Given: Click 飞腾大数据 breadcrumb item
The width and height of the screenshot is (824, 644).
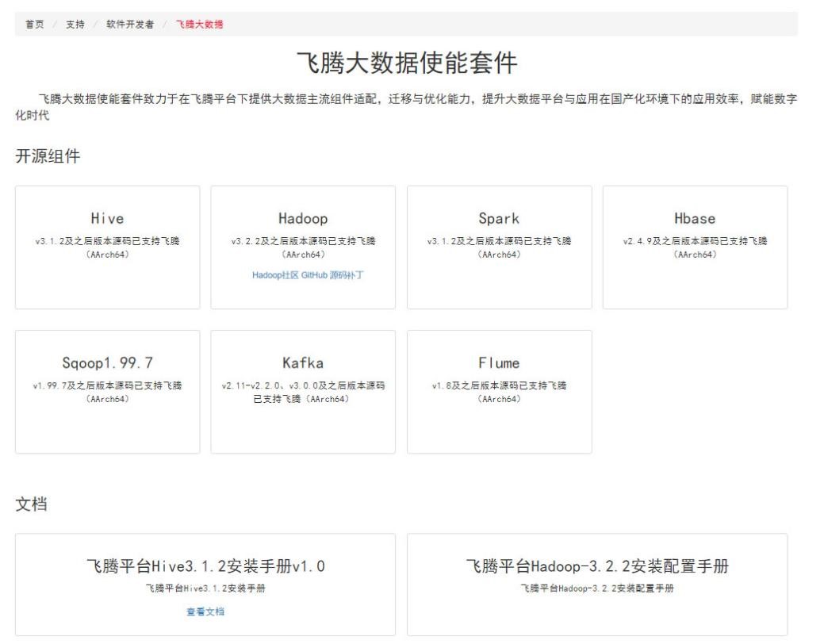Looking at the screenshot, I should click(x=199, y=24).
